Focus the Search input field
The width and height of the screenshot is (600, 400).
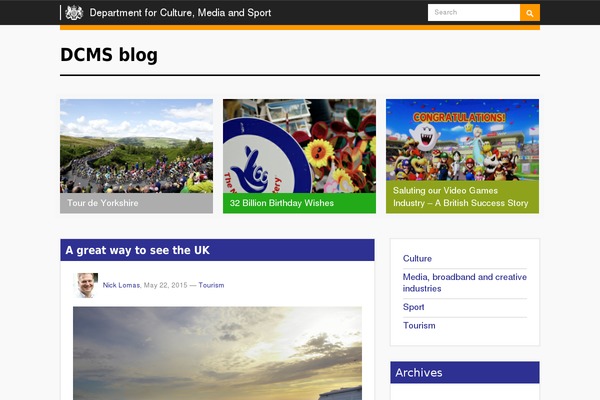tap(474, 13)
